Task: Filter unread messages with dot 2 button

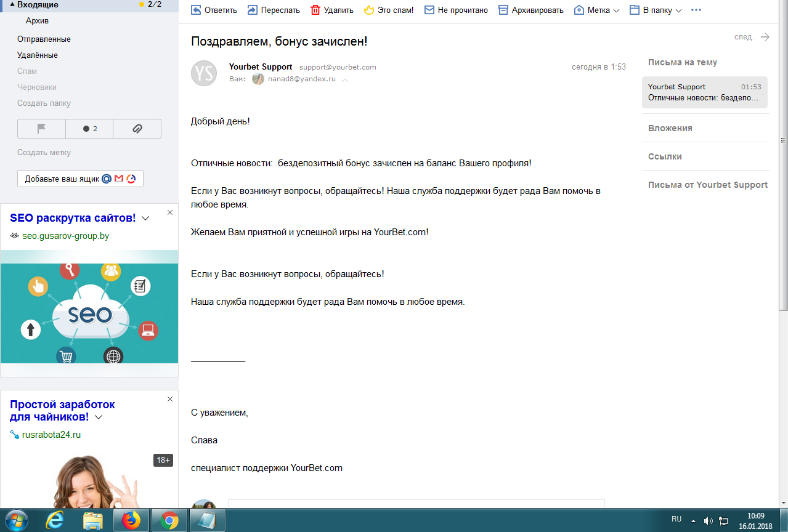Action: coord(89,129)
